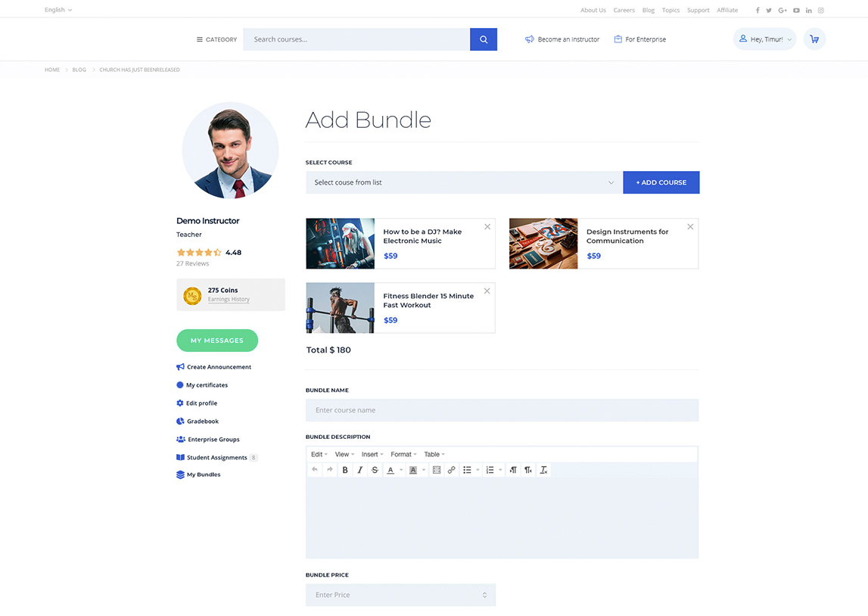Click the Bundle Name input field

[502, 410]
